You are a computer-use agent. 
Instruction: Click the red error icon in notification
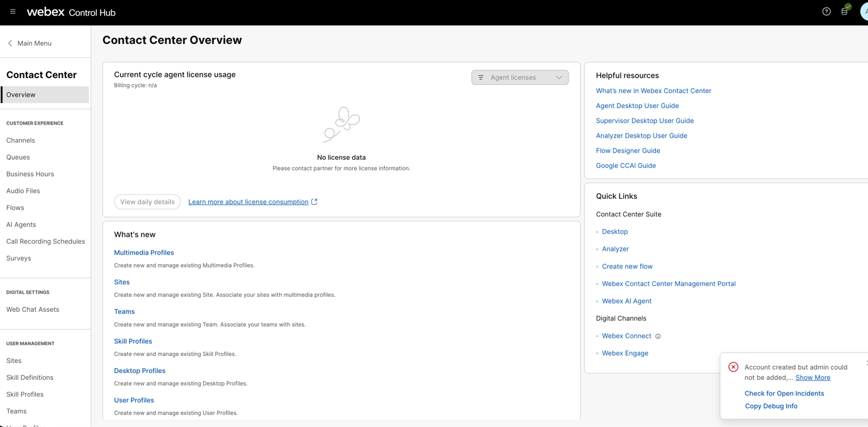(733, 367)
